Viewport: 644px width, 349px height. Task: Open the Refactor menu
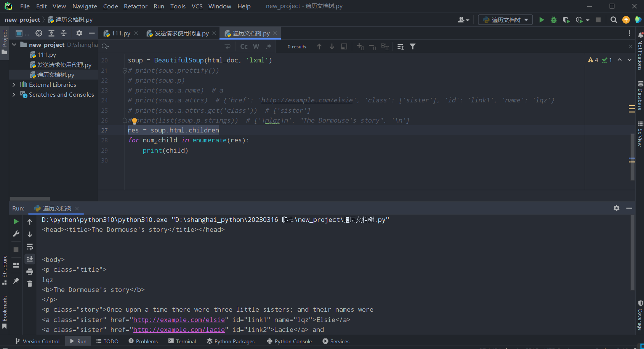pyautogui.click(x=135, y=6)
